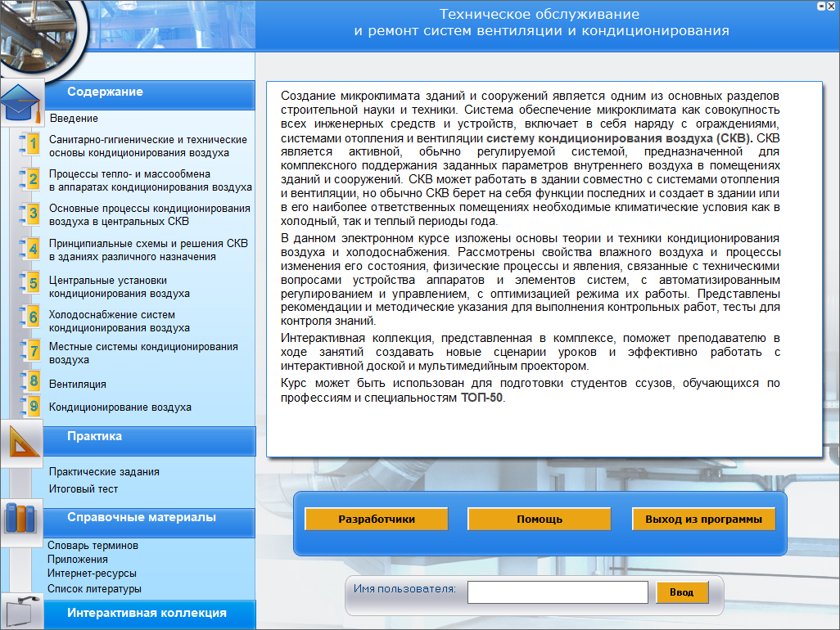
Task: Click the chapter 8 notebook icon
Action: coord(31,382)
